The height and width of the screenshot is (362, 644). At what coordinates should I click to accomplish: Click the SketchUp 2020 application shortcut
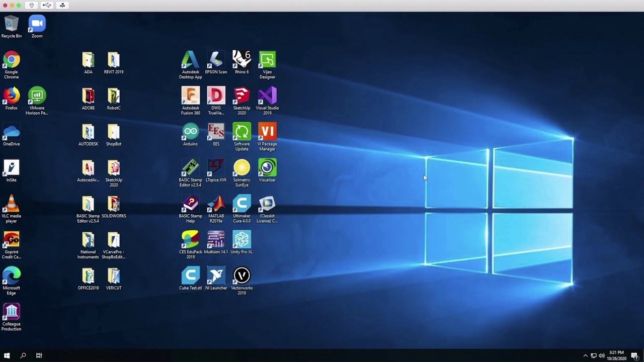click(242, 96)
